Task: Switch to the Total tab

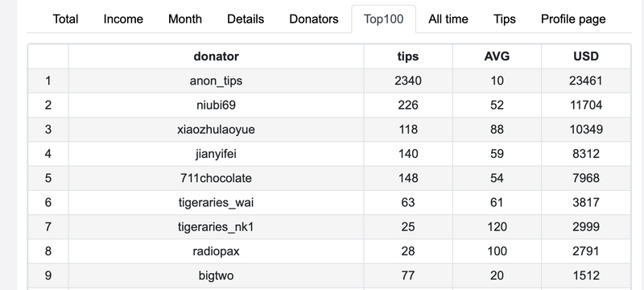Action: pyautogui.click(x=65, y=19)
